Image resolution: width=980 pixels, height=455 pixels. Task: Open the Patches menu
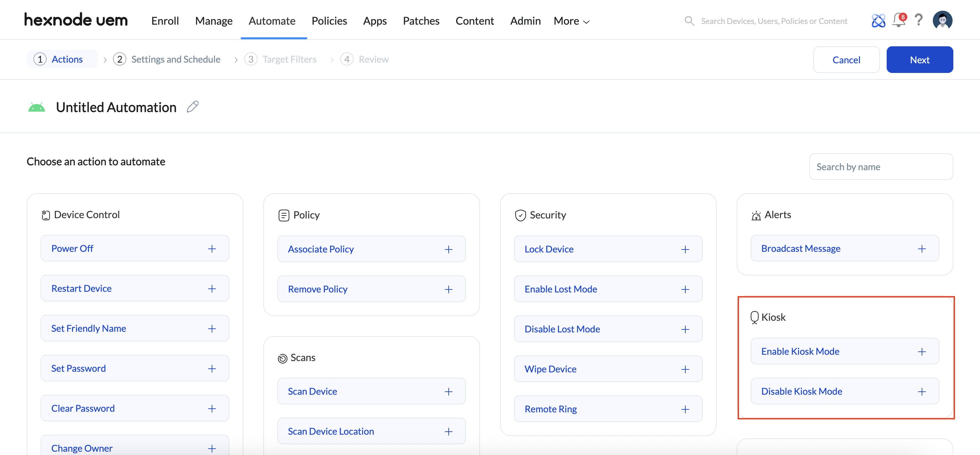[x=421, y=21]
